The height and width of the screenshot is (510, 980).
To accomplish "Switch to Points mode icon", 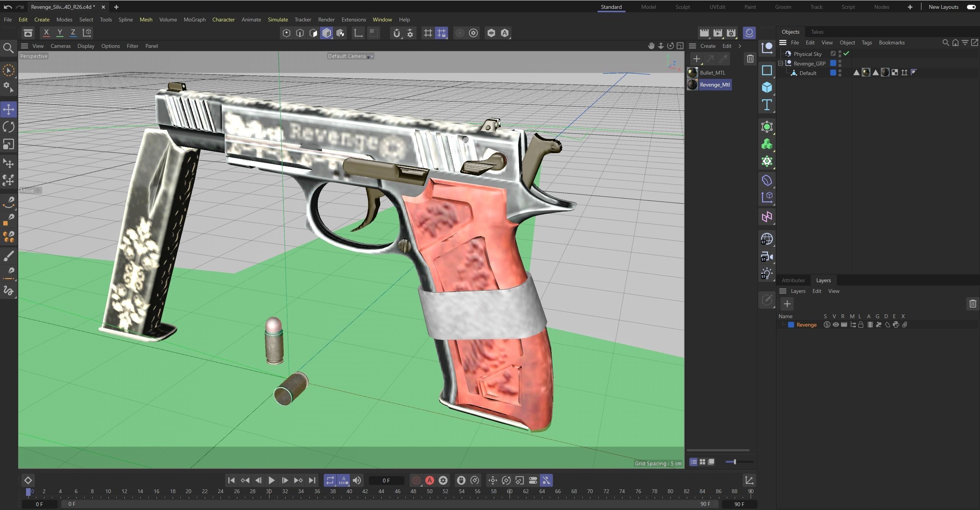I will pyautogui.click(x=286, y=33).
